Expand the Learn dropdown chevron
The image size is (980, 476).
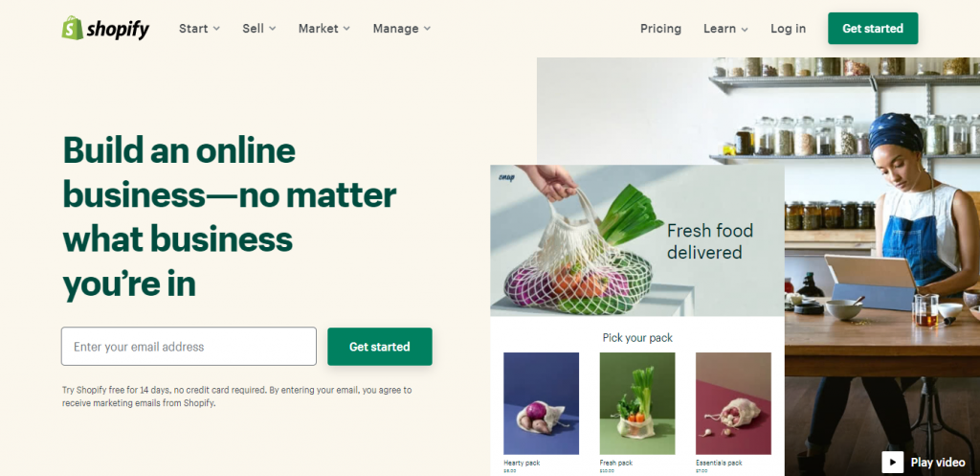click(x=745, y=30)
